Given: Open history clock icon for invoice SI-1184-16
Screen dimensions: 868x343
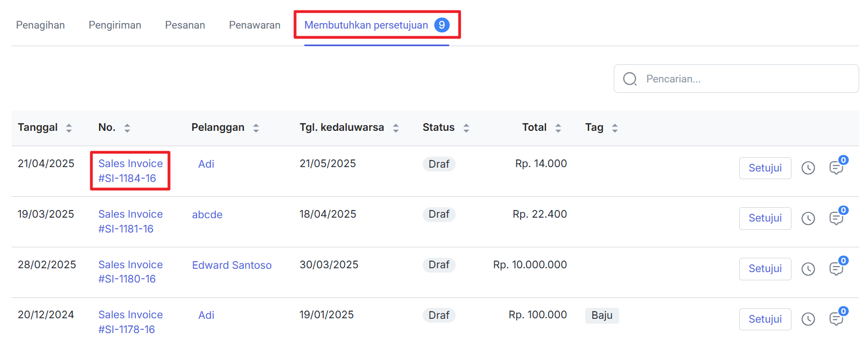Looking at the screenshot, I should coord(808,168).
